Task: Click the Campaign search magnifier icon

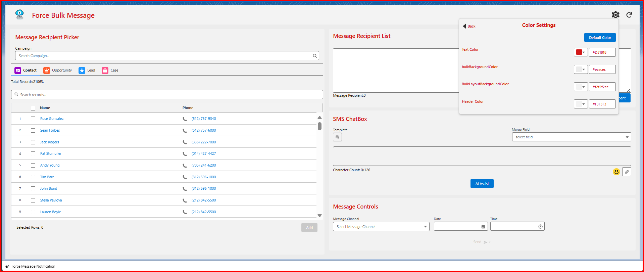Action: click(315, 56)
